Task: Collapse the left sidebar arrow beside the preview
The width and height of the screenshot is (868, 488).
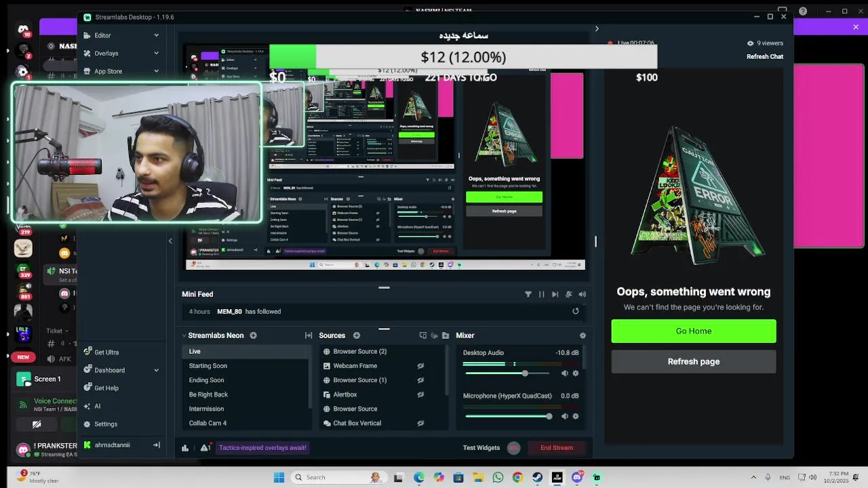Action: 170,241
